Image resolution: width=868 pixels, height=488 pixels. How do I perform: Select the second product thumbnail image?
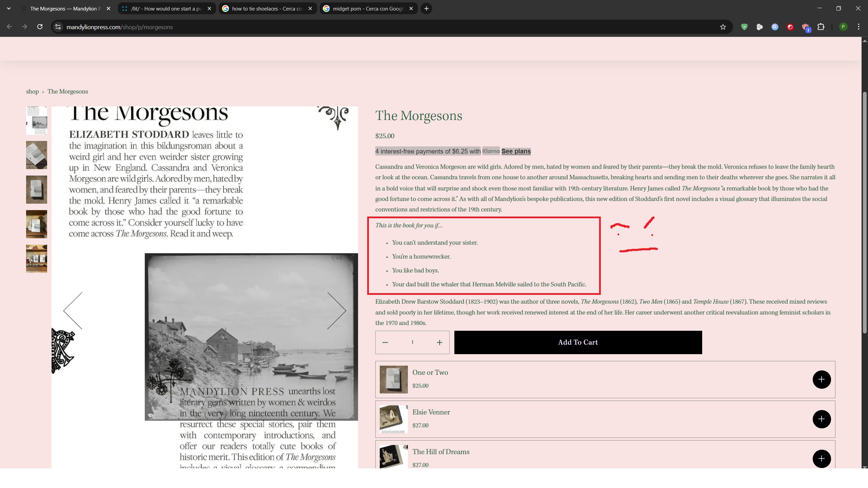point(37,155)
